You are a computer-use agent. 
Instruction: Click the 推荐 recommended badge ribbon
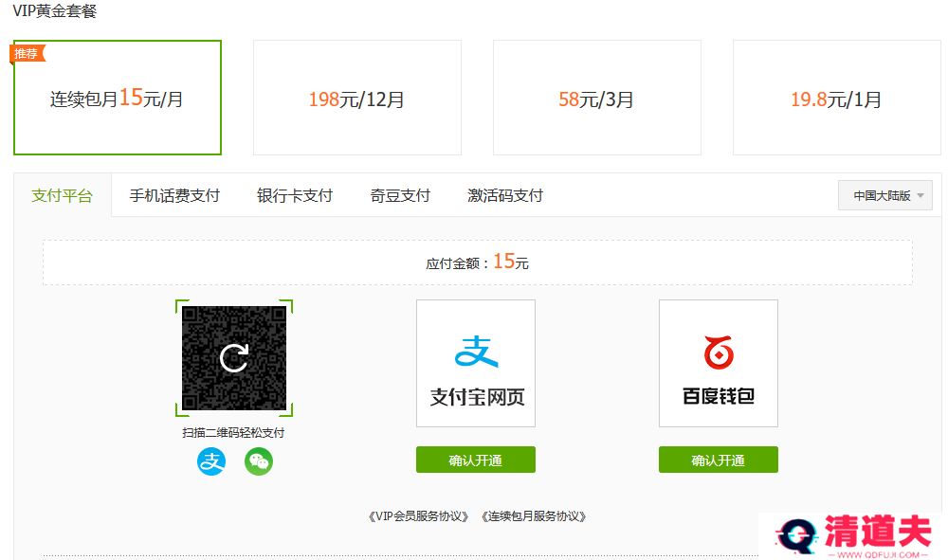(27, 53)
